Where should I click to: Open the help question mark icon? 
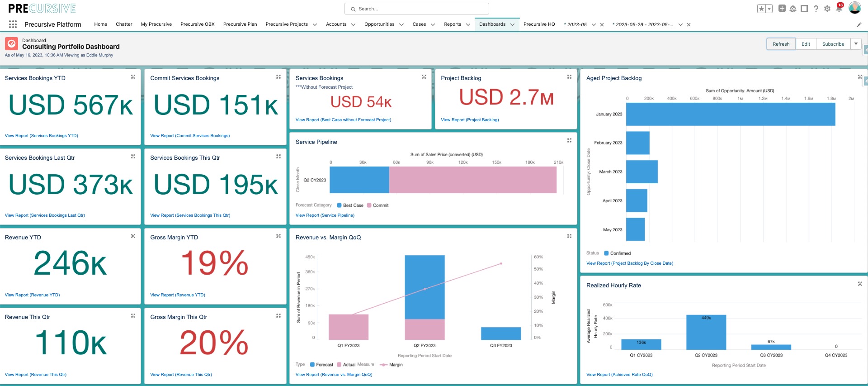(x=816, y=9)
